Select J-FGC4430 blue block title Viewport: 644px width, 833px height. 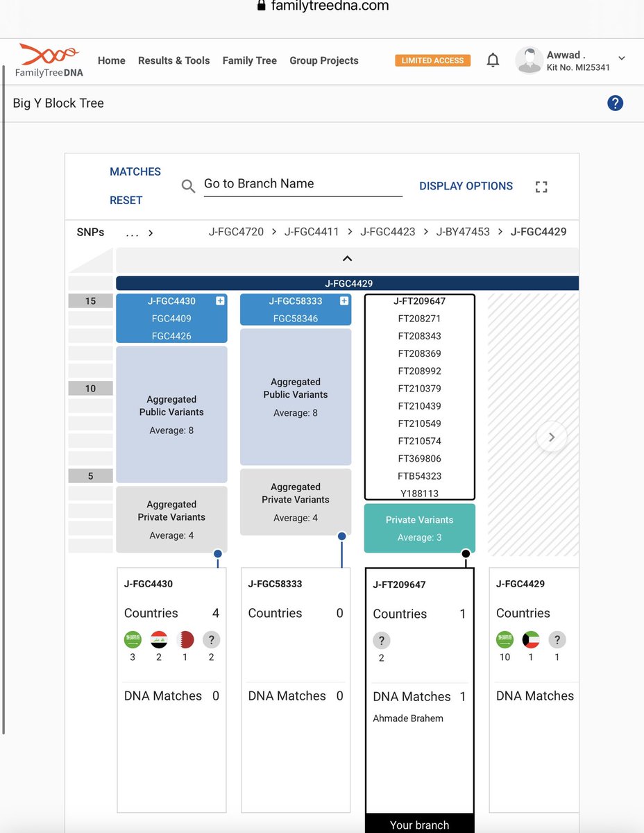pyautogui.click(x=171, y=301)
